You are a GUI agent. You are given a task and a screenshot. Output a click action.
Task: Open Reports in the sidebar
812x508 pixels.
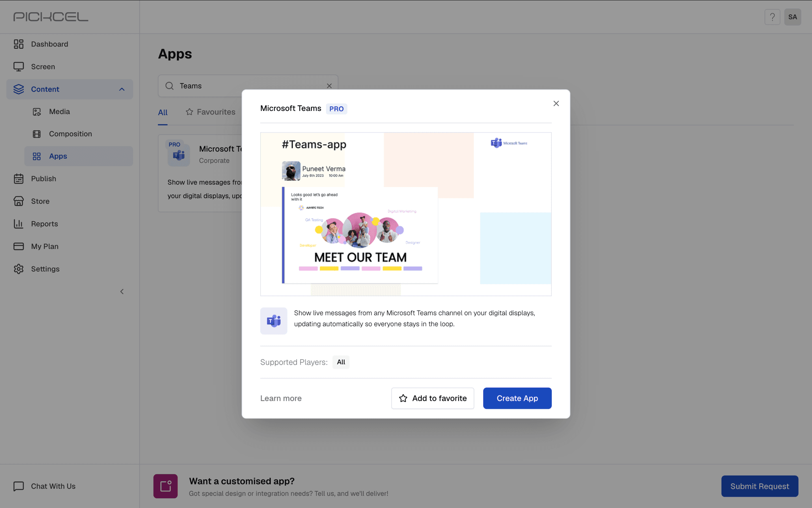70,224
